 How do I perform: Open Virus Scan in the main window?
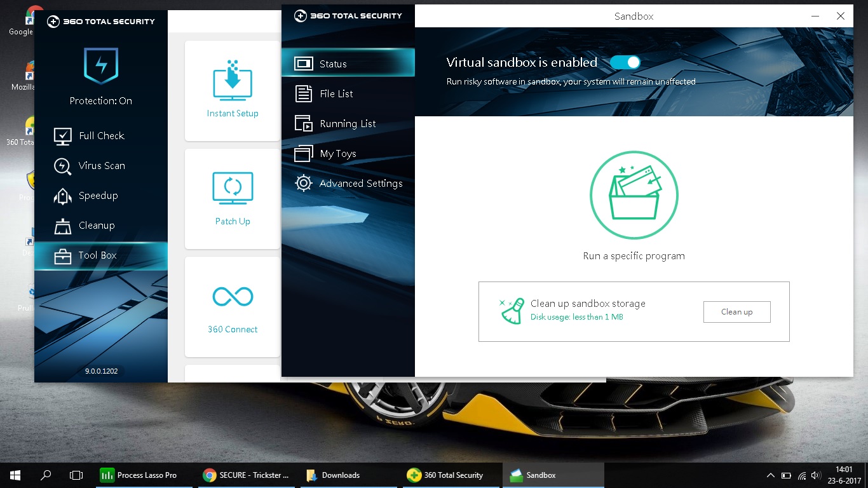[x=101, y=165]
